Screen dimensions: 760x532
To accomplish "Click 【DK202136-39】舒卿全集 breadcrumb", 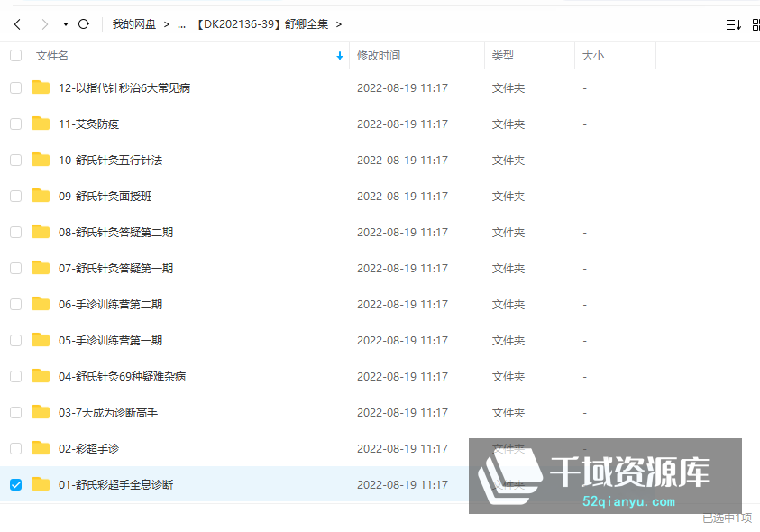I will coord(261,24).
